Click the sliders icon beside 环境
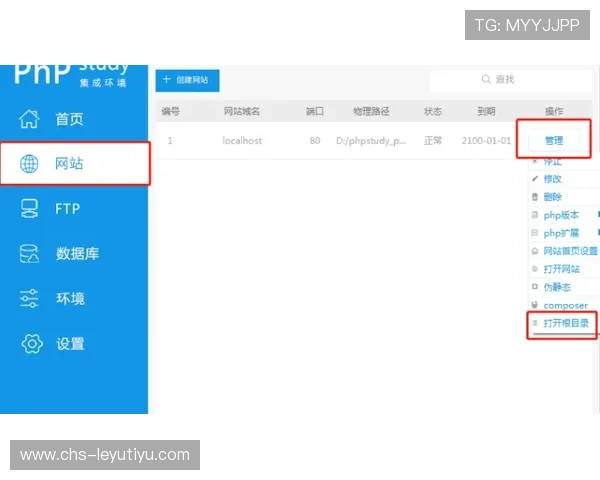The height and width of the screenshot is (480, 600). coord(29,299)
